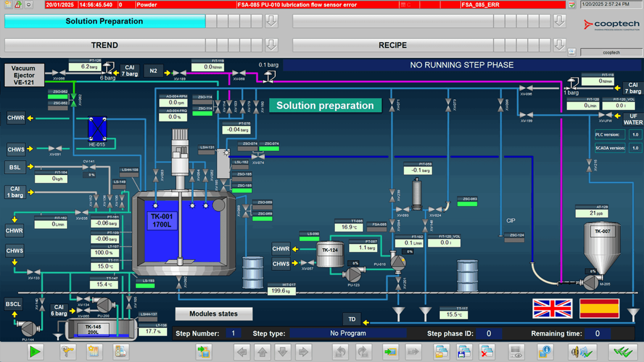Click the Step Number value field

click(x=233, y=333)
